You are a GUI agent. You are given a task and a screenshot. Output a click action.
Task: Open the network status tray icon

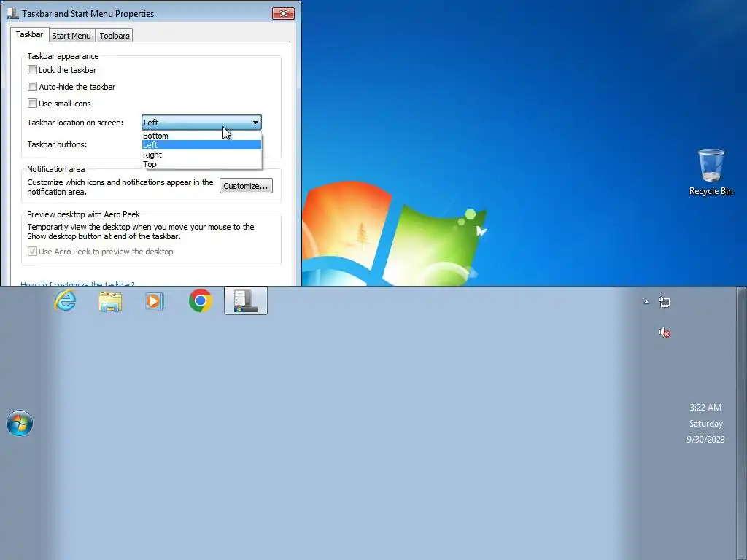pyautogui.click(x=665, y=301)
